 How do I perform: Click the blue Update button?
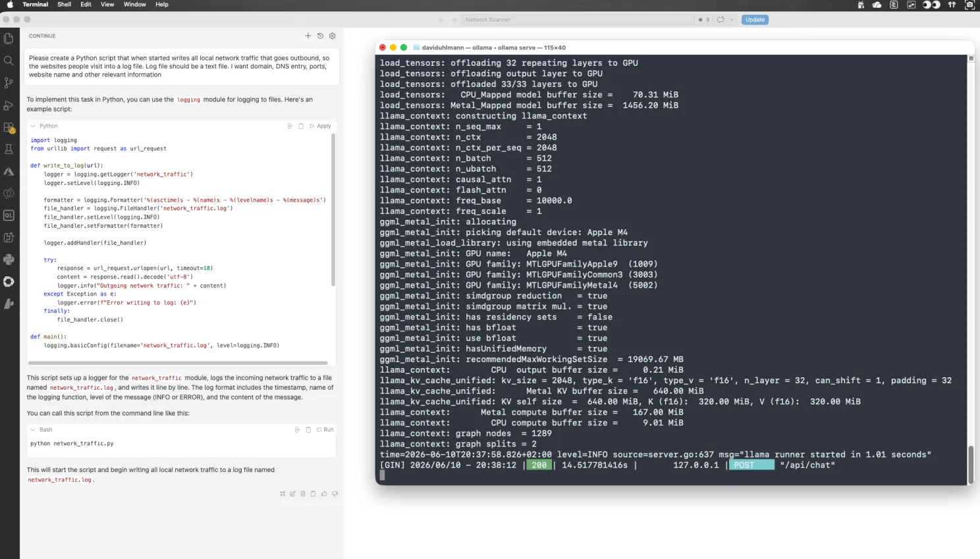[755, 20]
